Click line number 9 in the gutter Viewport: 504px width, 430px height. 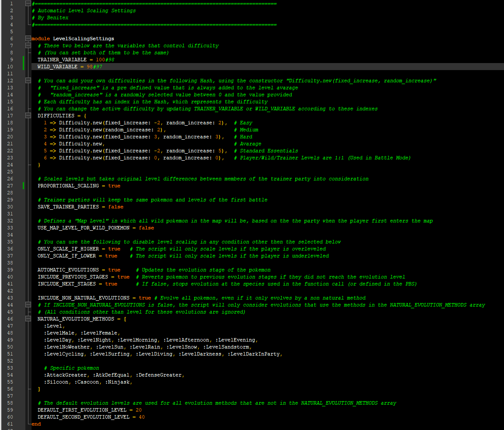coord(11,60)
